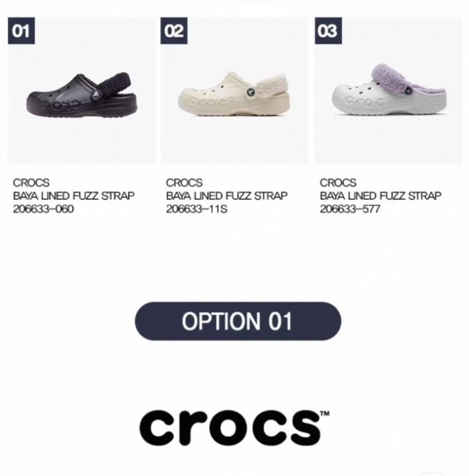Click the 03 number badge
469x476 pixels.
coord(328,30)
